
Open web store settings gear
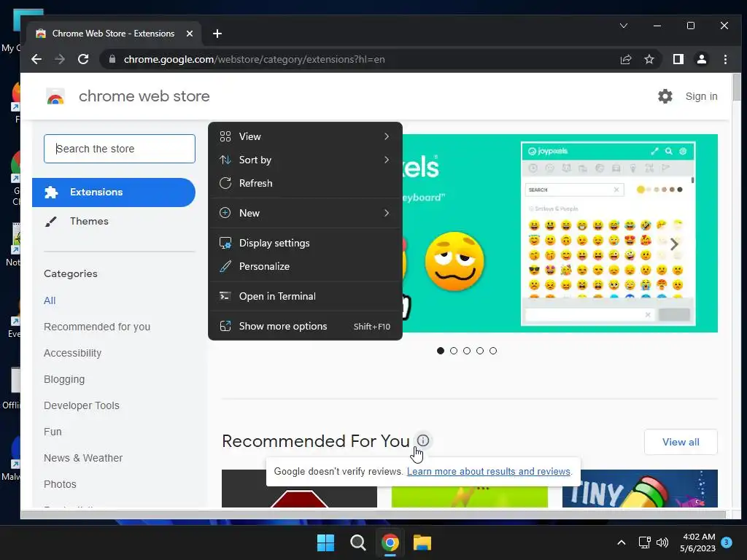[x=665, y=96]
